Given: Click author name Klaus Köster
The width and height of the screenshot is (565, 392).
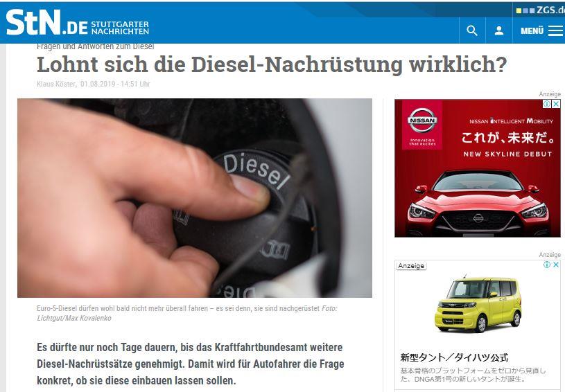Looking at the screenshot, I should coord(56,84).
